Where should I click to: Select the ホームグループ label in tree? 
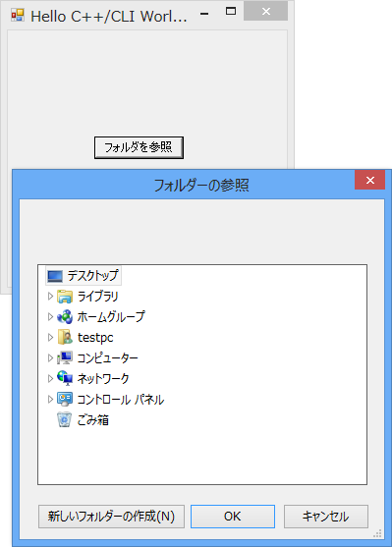tap(111, 317)
